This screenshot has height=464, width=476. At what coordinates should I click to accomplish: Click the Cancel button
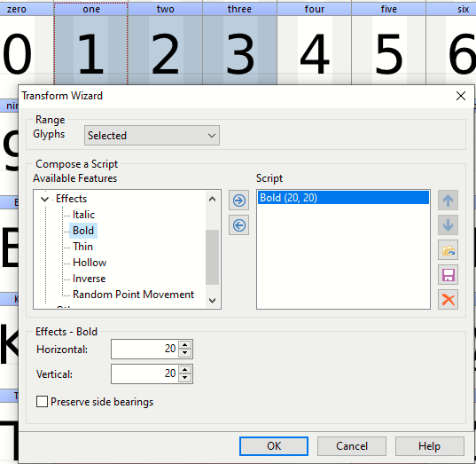[x=352, y=446]
